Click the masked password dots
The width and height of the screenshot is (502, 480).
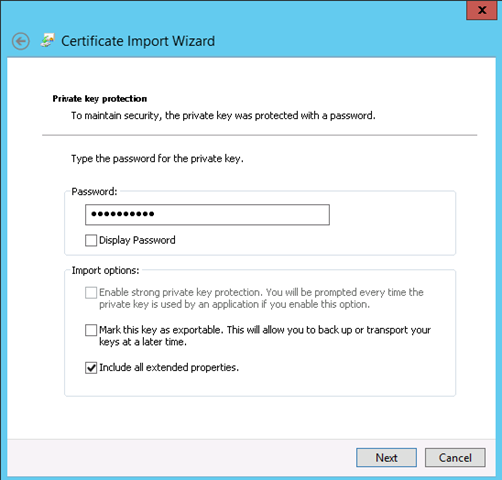tap(123, 214)
